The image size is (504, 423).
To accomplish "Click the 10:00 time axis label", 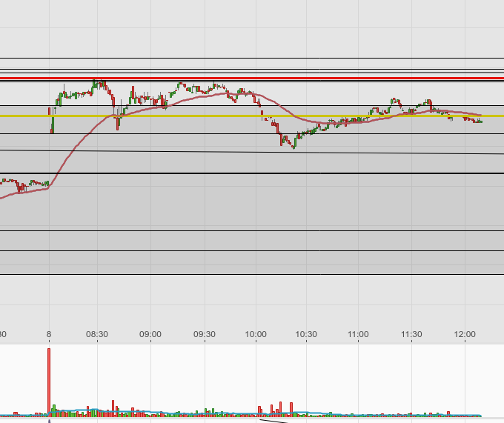I will click(x=256, y=334).
